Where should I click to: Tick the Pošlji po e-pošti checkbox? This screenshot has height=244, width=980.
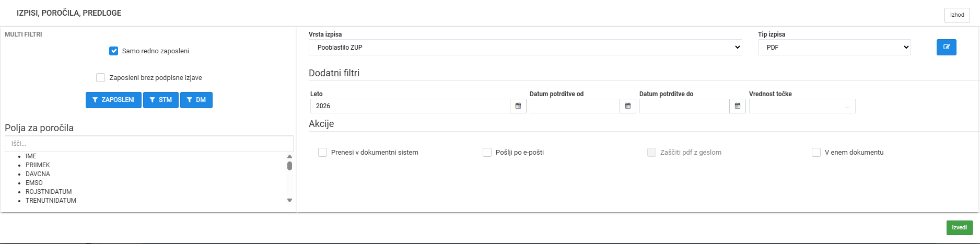487,152
